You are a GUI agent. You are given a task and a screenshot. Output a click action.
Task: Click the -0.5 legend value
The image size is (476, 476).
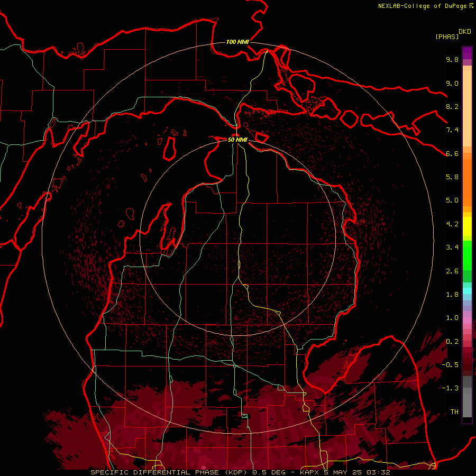click(x=450, y=365)
